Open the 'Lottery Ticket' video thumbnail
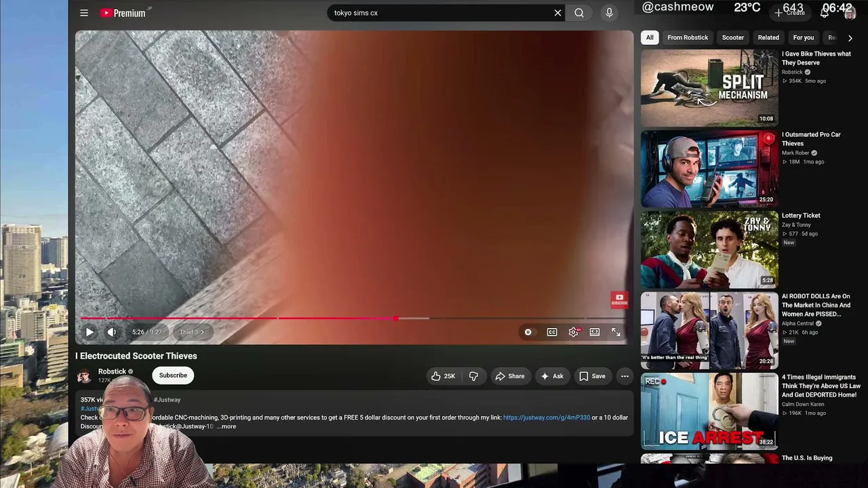This screenshot has height=488, width=868. pyautogui.click(x=709, y=250)
